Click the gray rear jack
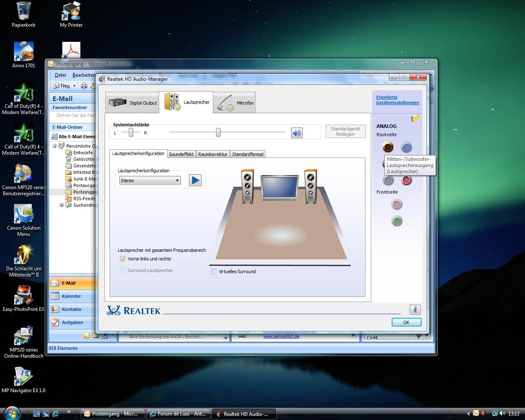 click(388, 180)
